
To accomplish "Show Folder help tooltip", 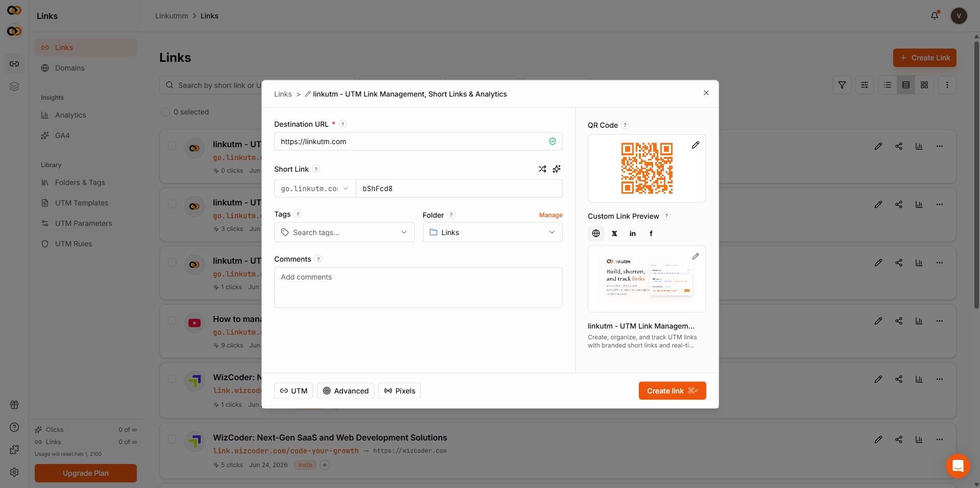I will (451, 215).
